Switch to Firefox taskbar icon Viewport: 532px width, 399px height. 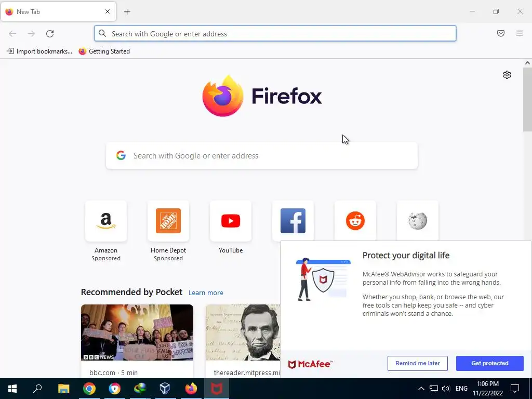(191, 389)
